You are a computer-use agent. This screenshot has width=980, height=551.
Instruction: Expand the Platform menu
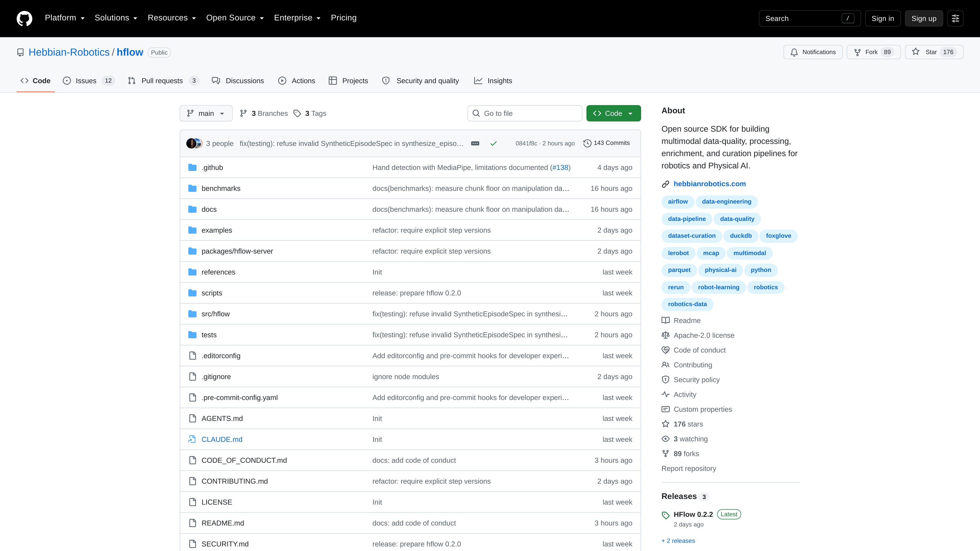pyautogui.click(x=65, y=18)
